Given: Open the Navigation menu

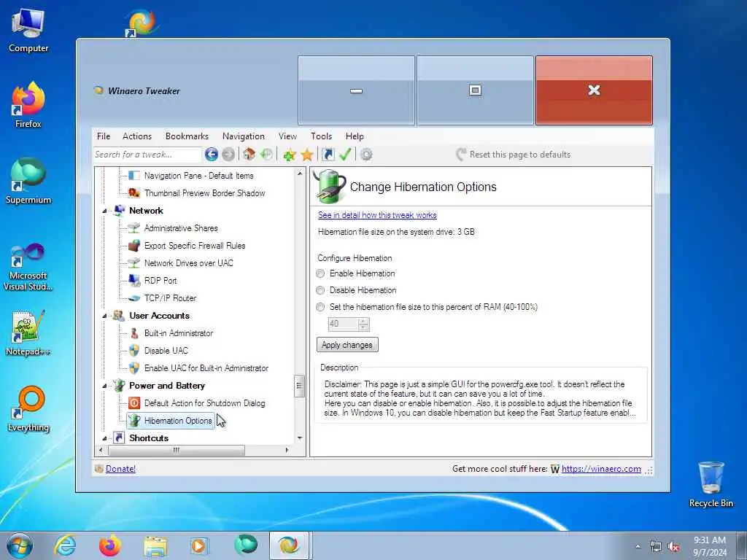Looking at the screenshot, I should [x=244, y=136].
